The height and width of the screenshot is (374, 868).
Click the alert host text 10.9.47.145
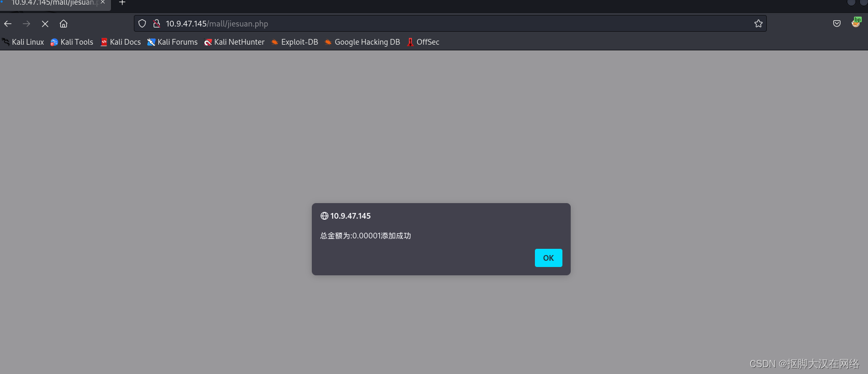[x=351, y=216]
